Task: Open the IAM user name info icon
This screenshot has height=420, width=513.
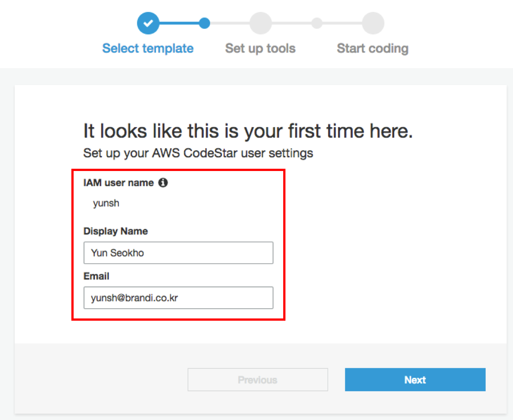Action: [163, 183]
